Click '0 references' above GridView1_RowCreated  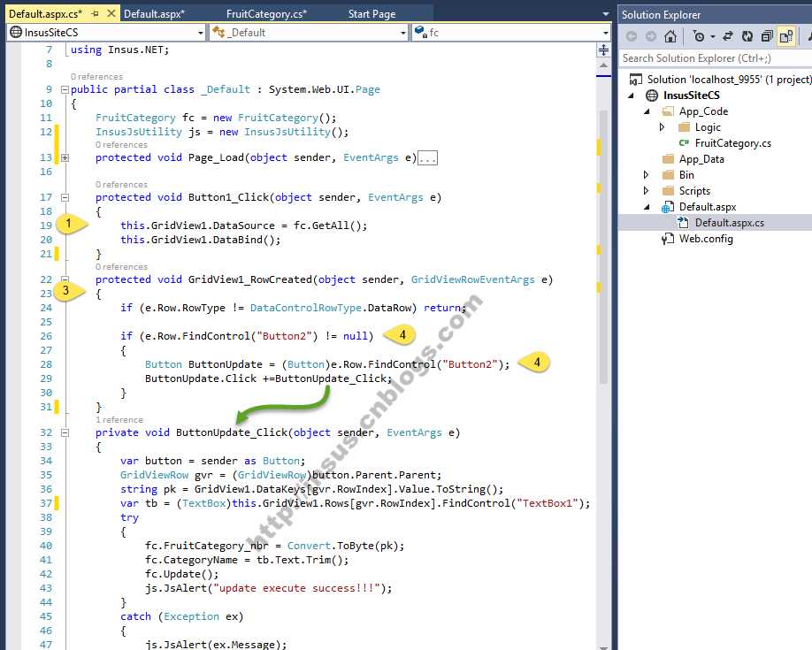122,267
